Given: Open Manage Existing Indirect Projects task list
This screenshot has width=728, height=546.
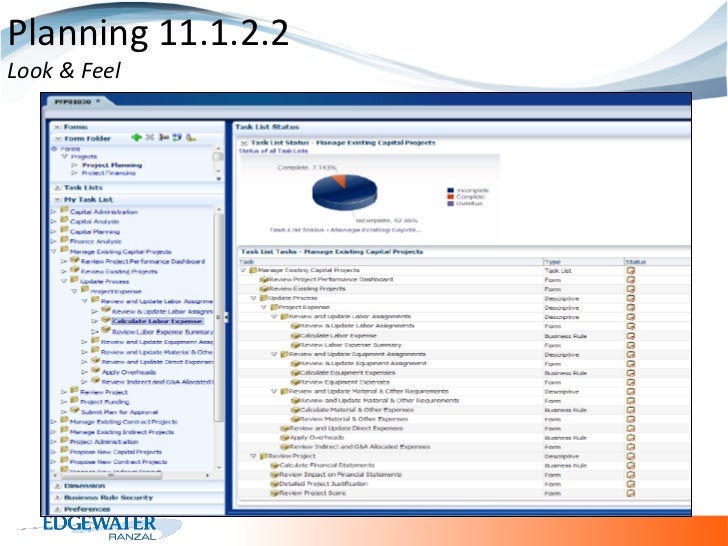Looking at the screenshot, I should (x=122, y=432).
